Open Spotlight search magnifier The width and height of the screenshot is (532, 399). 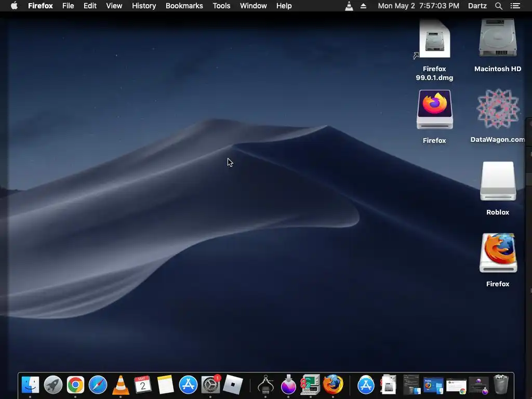pyautogui.click(x=498, y=6)
